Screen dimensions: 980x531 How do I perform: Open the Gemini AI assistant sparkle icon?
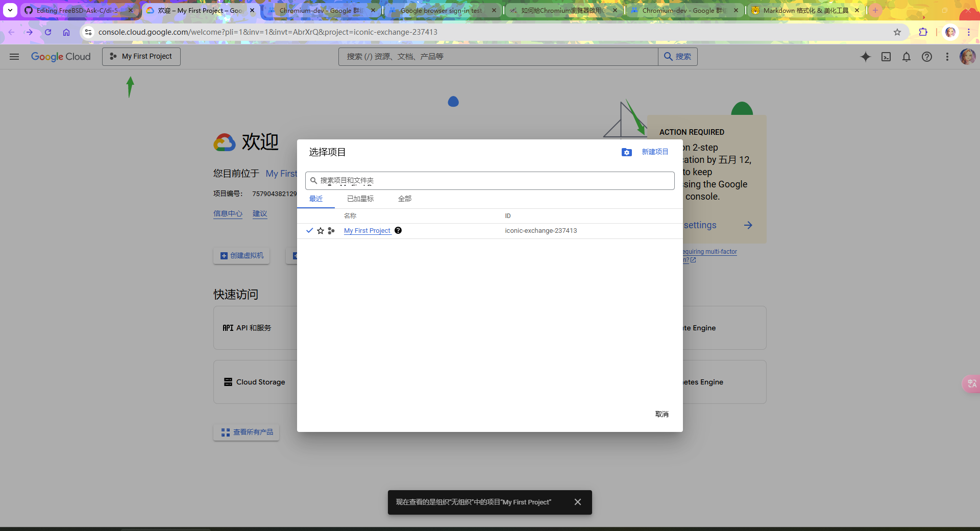point(866,57)
